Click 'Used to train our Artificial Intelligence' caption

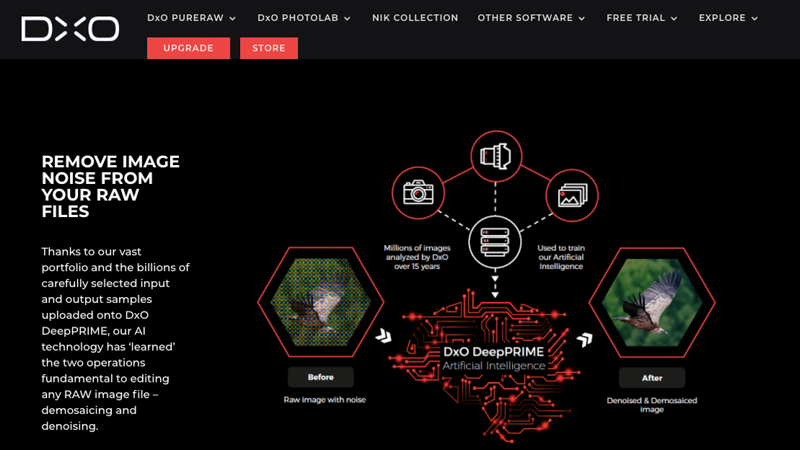[x=561, y=257]
